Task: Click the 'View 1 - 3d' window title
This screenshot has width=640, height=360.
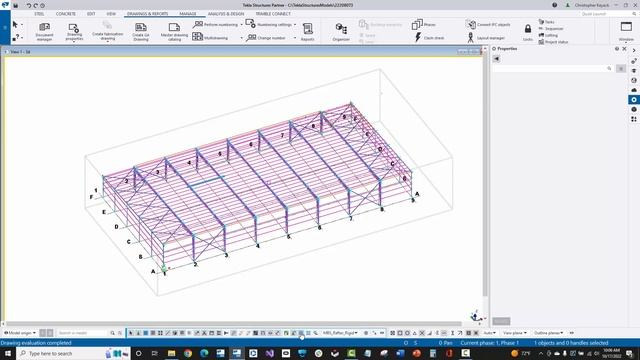Action: pos(20,52)
